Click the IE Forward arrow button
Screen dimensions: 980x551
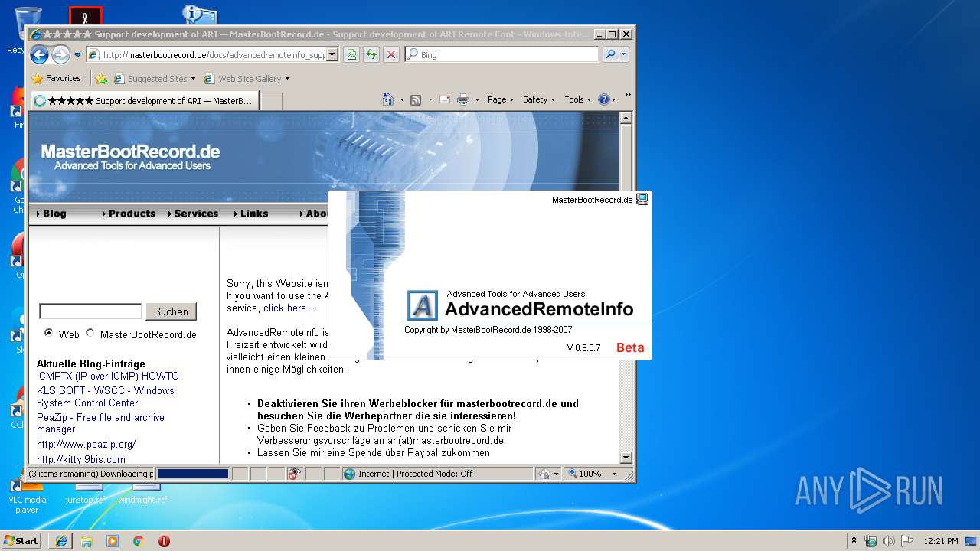coord(60,54)
